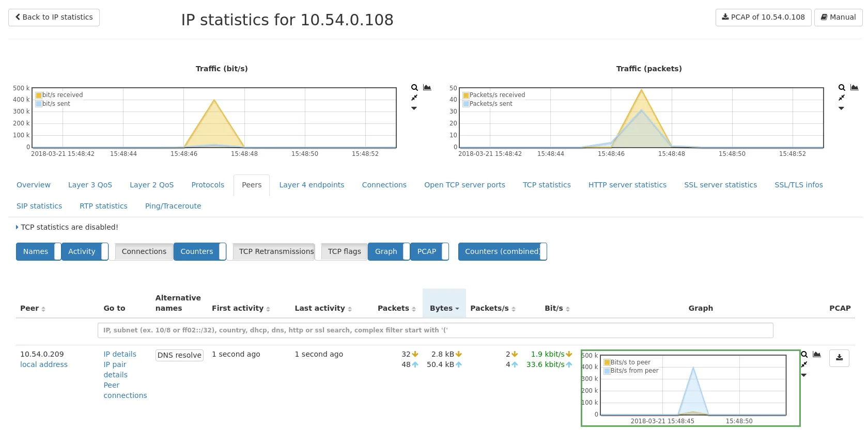This screenshot has height=431, width=868.
Task: Click shrink arrows icon on Traffic (bit/s) chart
Action: pyautogui.click(x=414, y=98)
